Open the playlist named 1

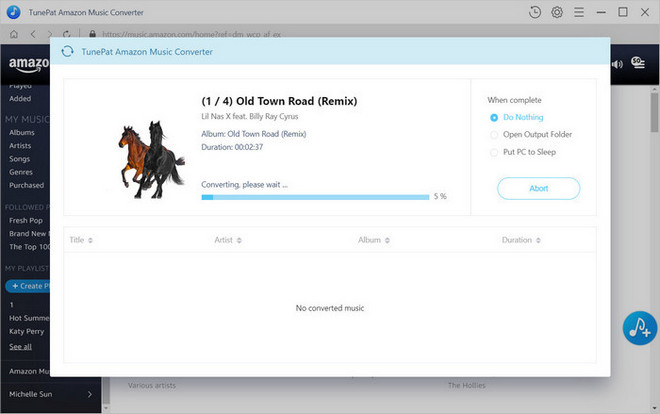(x=11, y=305)
